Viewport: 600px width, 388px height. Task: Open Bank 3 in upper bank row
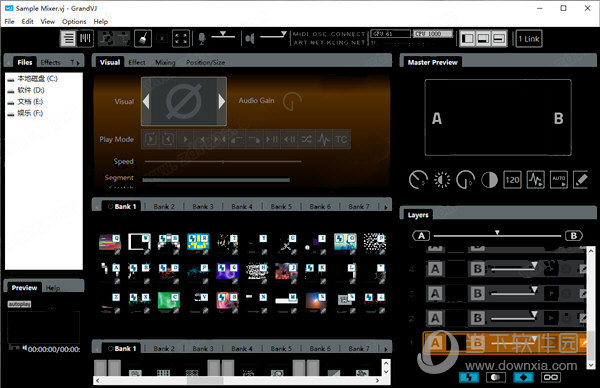click(x=203, y=207)
